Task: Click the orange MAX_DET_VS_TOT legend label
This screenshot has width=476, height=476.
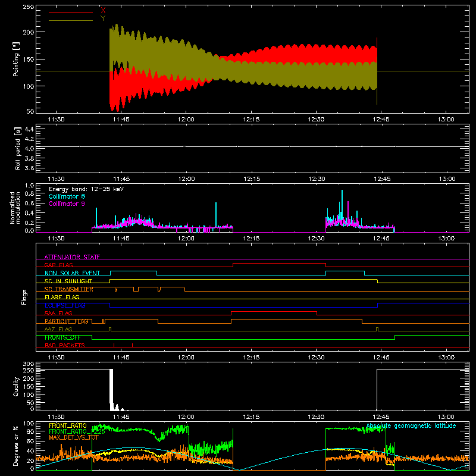Action: click(73, 437)
